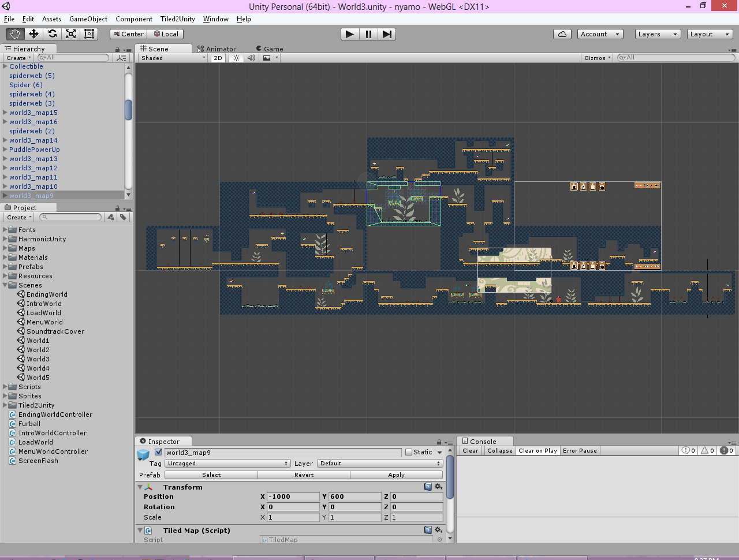This screenshot has width=739, height=560.
Task: Expand world3_map15 in Hierarchy
Action: (x=5, y=113)
